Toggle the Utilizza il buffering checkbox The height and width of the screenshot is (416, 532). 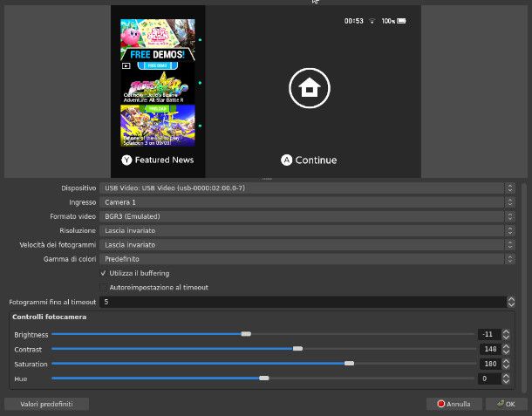(x=104, y=273)
